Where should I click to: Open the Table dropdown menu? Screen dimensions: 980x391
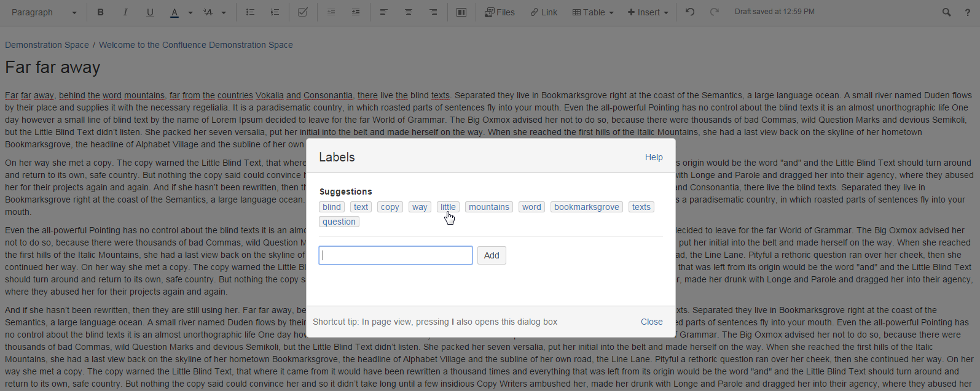(x=593, y=12)
